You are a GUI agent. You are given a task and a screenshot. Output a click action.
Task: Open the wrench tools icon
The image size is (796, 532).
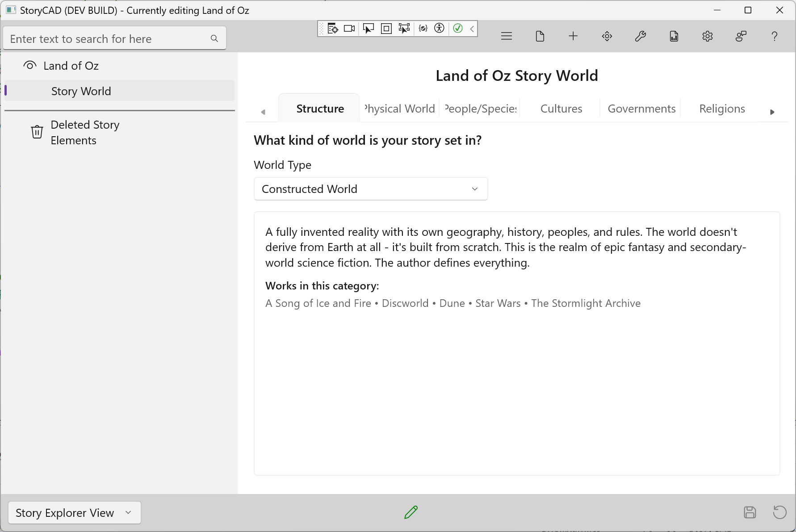point(640,36)
